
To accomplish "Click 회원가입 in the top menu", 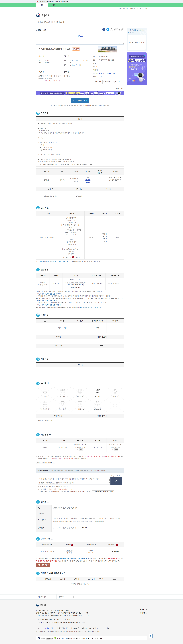I will coord(125,9).
